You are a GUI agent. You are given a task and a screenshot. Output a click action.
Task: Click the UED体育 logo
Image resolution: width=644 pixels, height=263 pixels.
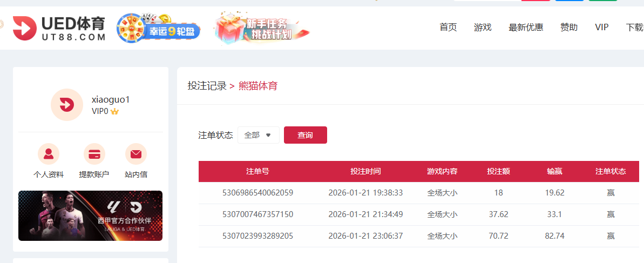point(59,29)
